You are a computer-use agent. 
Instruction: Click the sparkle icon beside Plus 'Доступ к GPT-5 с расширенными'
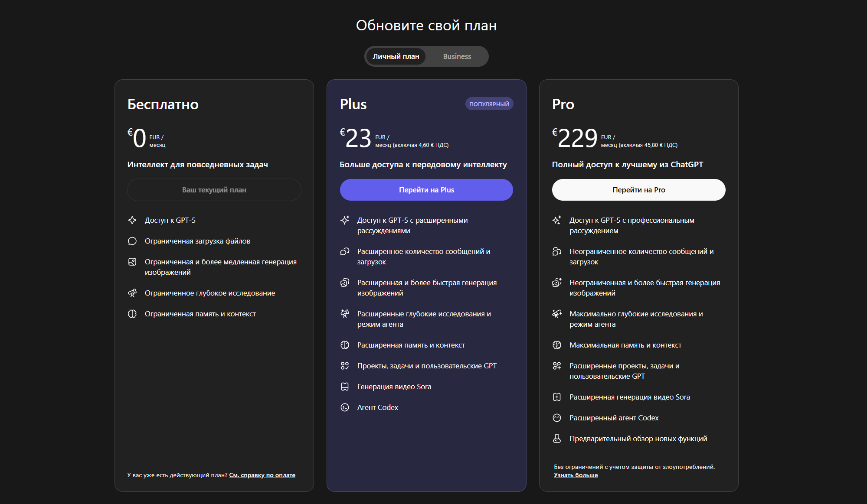coord(345,220)
